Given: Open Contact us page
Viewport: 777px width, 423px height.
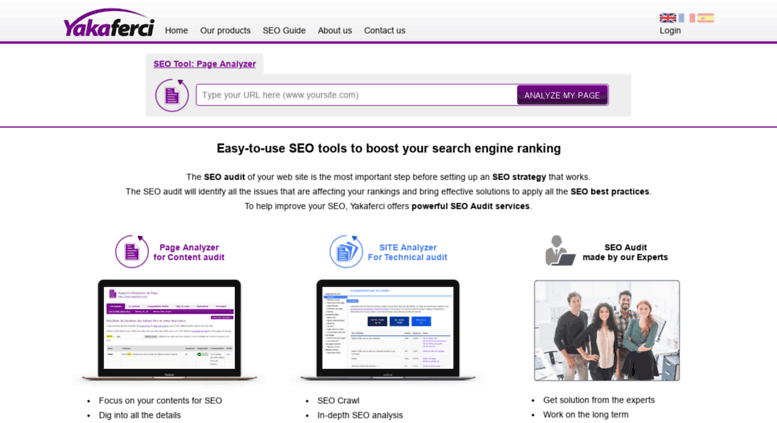Looking at the screenshot, I should click(385, 30).
